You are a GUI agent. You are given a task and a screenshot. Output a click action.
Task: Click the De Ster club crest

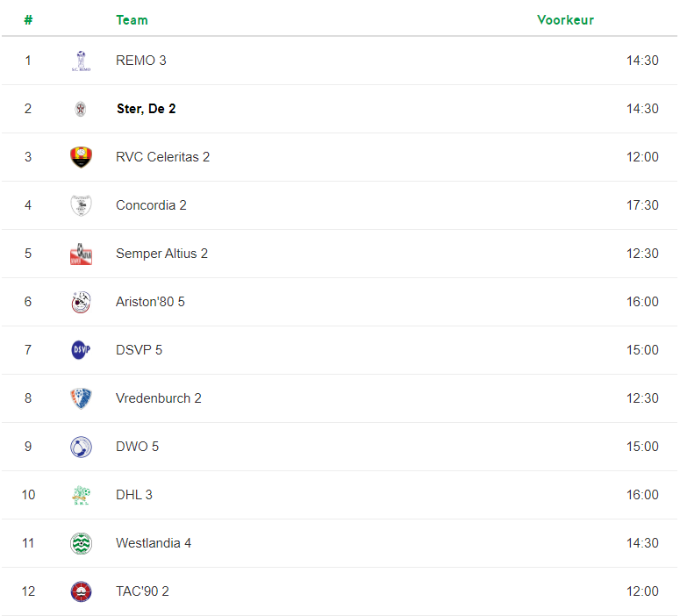81,109
